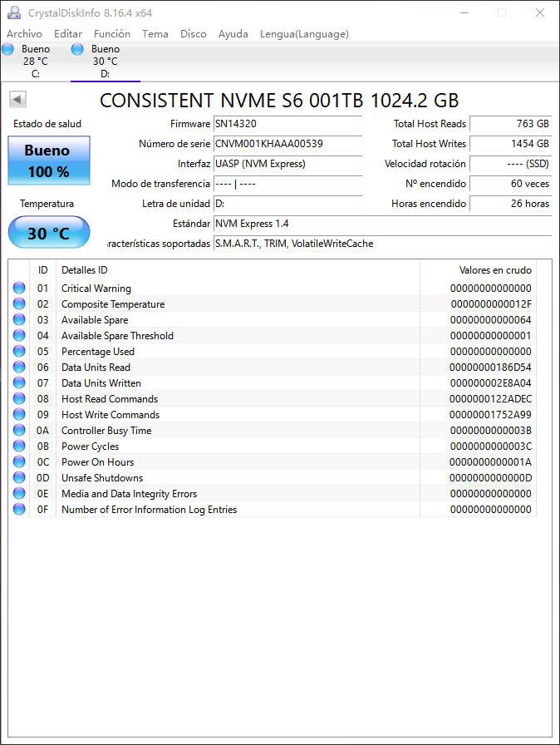This screenshot has height=745, width=560.
Task: Click the 30 °C temperature button
Action: (49, 232)
